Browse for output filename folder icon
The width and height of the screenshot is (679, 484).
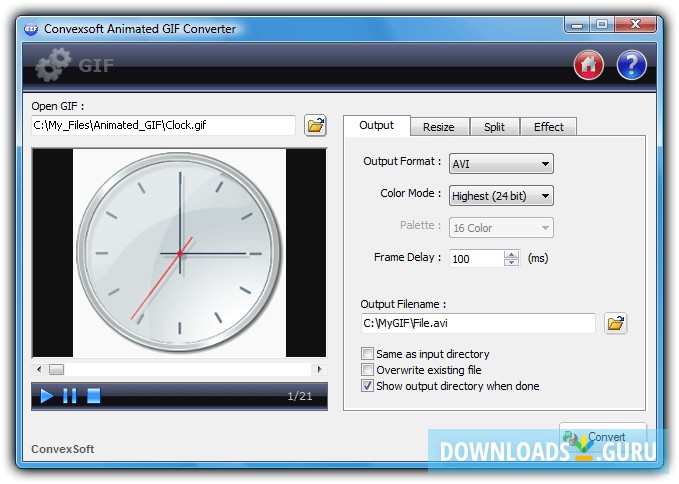pos(615,323)
